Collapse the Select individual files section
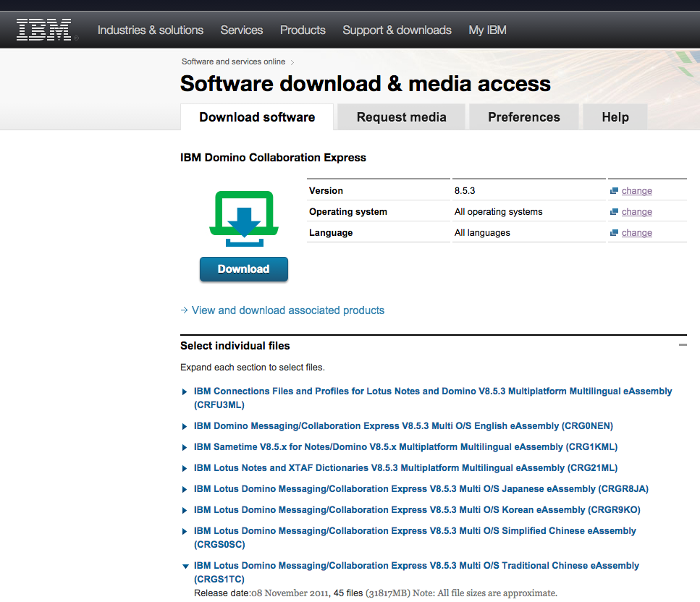The height and width of the screenshot is (602, 700). pyautogui.click(x=683, y=345)
